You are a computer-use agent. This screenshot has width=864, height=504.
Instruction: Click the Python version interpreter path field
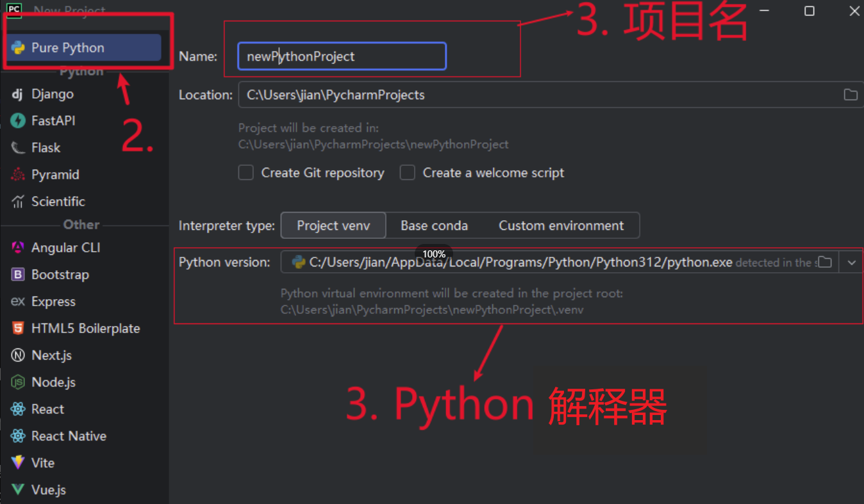(x=559, y=263)
